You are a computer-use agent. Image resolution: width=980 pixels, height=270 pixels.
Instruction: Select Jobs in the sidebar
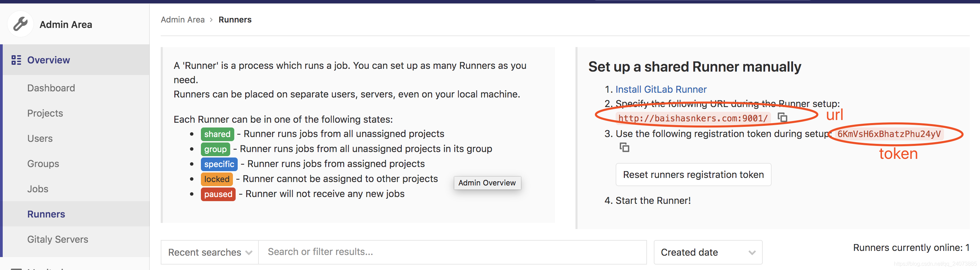[38, 189]
